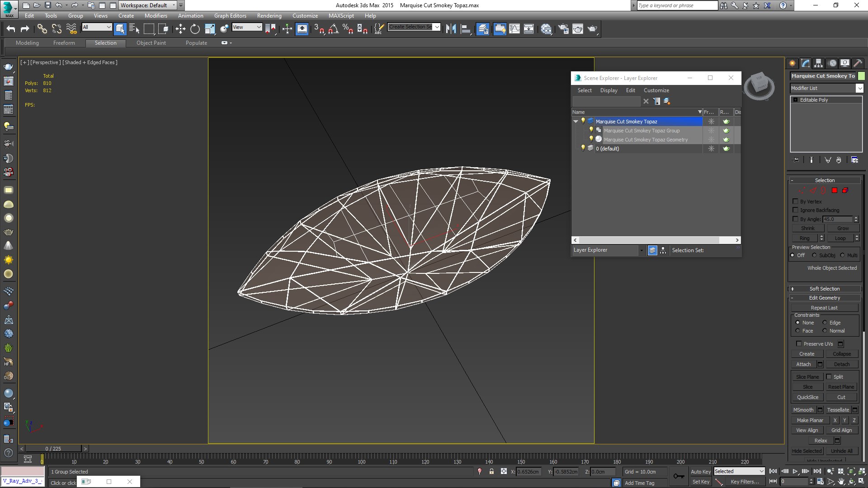Select the Select and Move tool
868x488 pixels.
[180, 29]
